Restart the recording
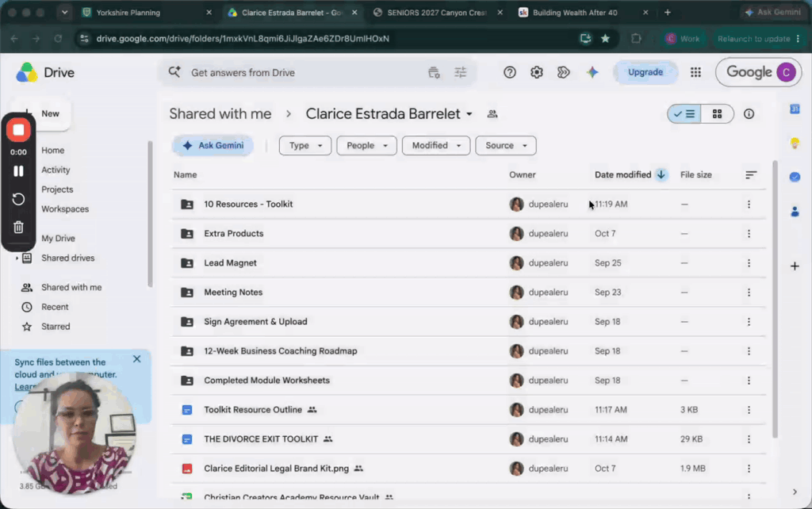Image resolution: width=812 pixels, height=509 pixels. [x=19, y=199]
